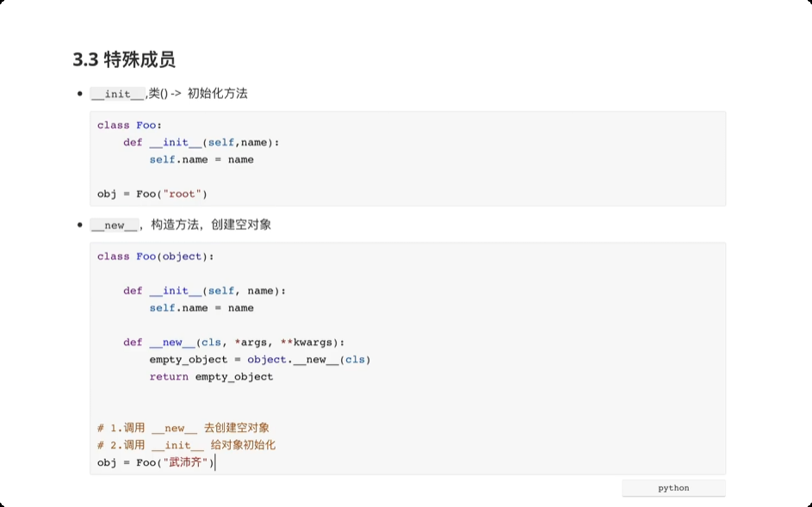Click the line obj = Foo("武沛齐")
The height and width of the screenshot is (507, 812).
pyautogui.click(x=155, y=462)
